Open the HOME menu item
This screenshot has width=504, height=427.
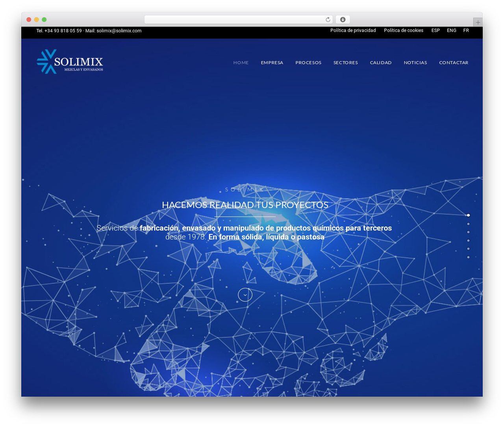(241, 63)
